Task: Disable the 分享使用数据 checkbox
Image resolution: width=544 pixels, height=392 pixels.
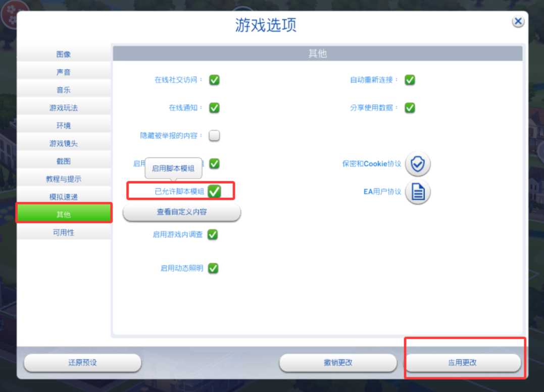Action: pos(410,108)
